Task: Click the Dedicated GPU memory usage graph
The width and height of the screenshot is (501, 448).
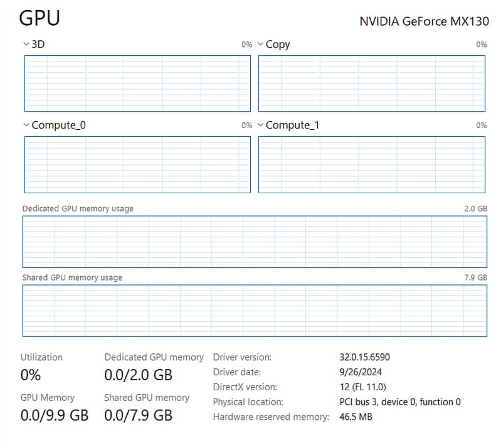Action: [x=255, y=242]
